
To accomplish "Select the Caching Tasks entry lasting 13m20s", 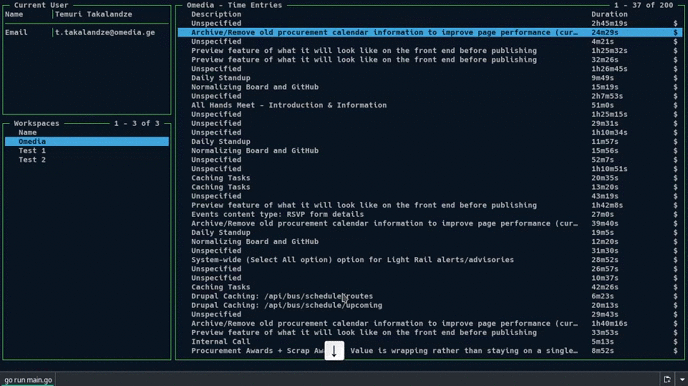I will pos(430,187).
